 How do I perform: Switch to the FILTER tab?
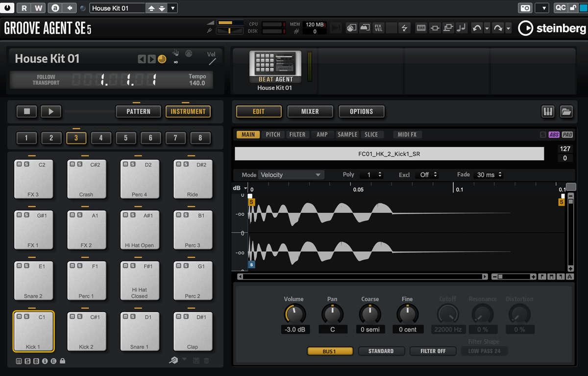[x=297, y=135]
